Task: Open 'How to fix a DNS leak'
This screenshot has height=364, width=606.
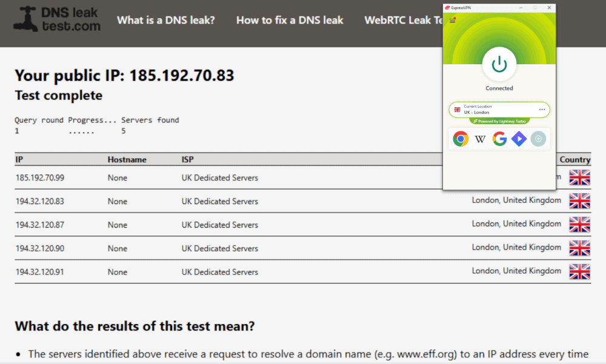Action: [290, 20]
